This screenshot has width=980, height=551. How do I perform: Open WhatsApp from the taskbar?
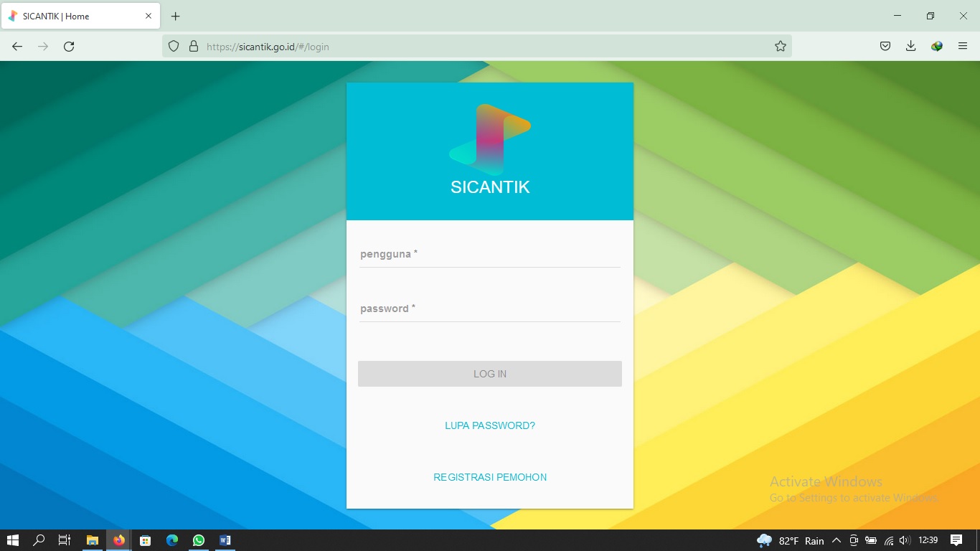coord(199,540)
